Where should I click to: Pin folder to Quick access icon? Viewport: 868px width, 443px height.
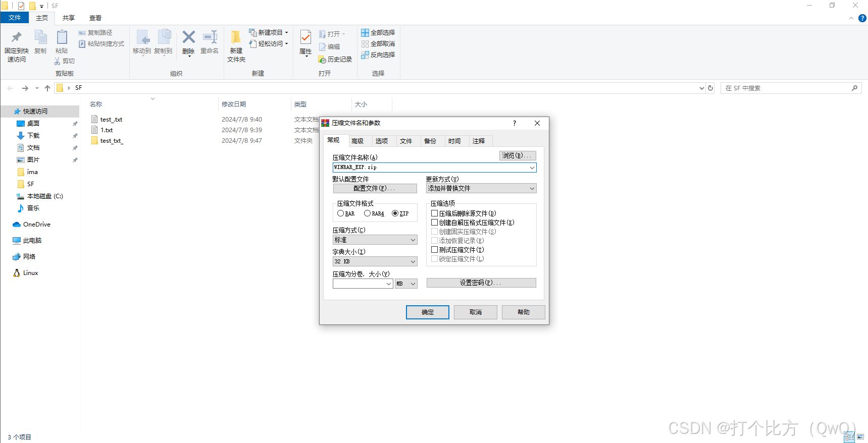(x=17, y=37)
